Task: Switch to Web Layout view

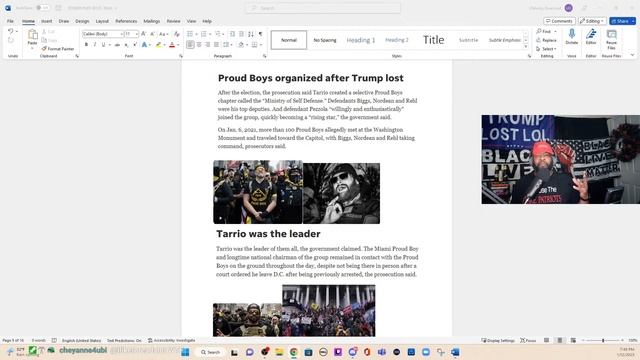Action: 573,340
